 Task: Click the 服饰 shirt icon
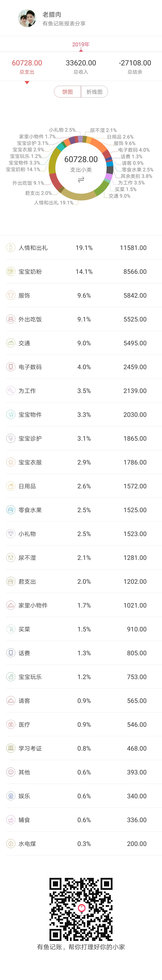(x=11, y=295)
